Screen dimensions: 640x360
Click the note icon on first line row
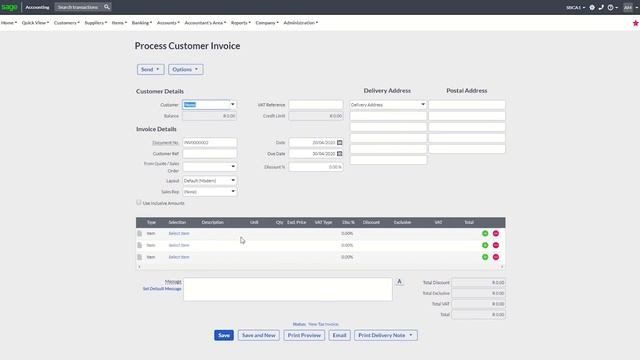click(x=140, y=233)
